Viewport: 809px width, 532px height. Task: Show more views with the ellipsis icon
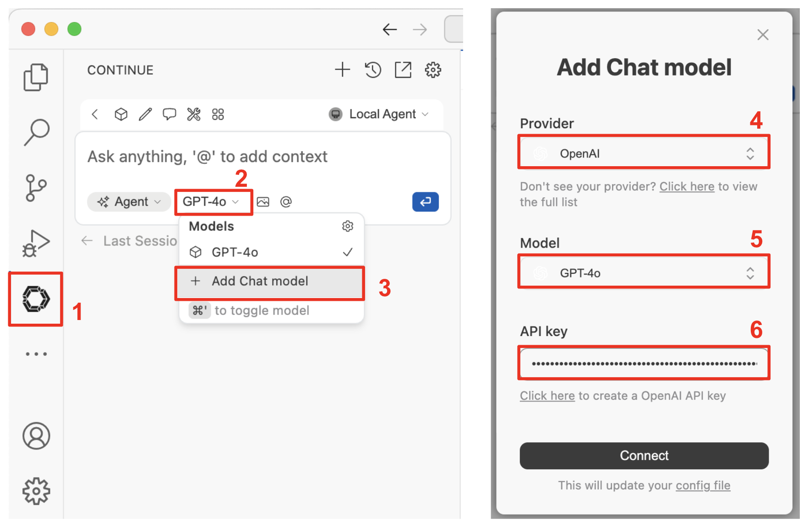[x=36, y=354]
